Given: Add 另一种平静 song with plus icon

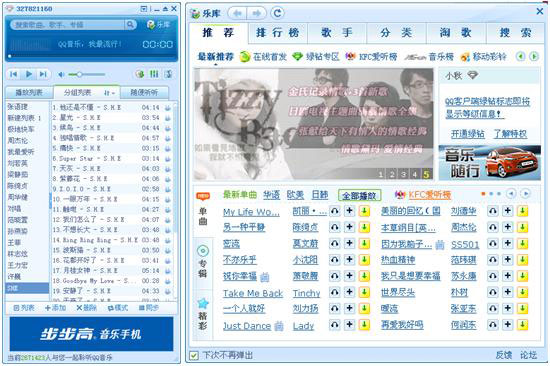Looking at the screenshot, I should (x=349, y=227).
